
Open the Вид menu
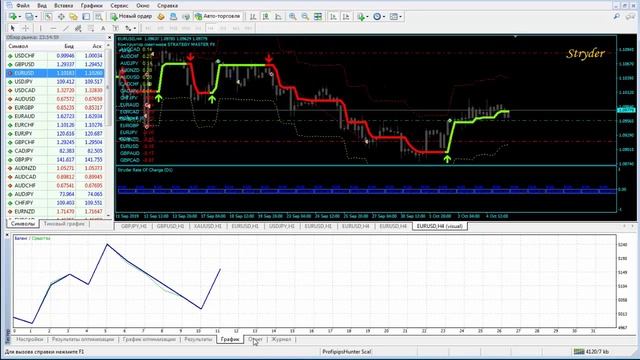point(42,6)
